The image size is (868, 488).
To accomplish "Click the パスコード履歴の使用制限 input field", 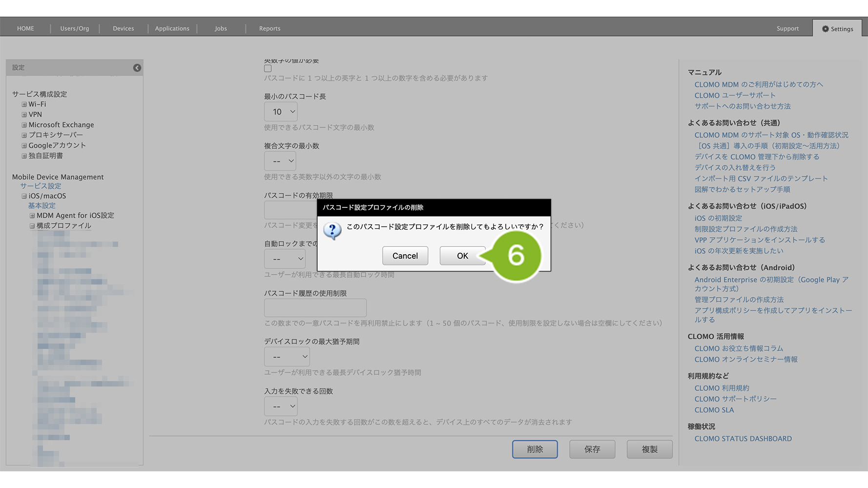I will [x=315, y=308].
